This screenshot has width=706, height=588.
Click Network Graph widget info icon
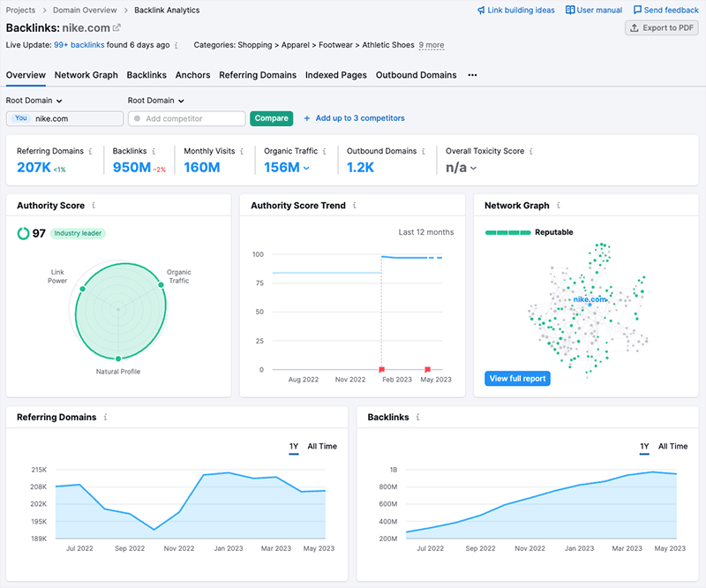pos(559,206)
